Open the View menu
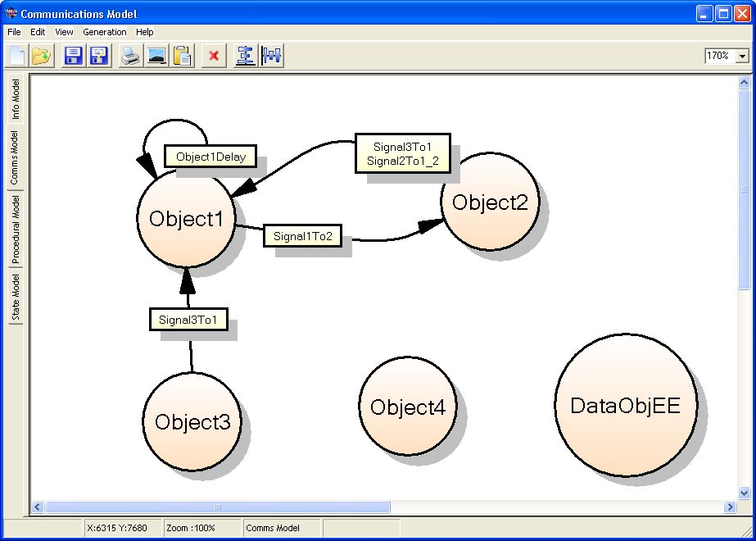 tap(64, 32)
